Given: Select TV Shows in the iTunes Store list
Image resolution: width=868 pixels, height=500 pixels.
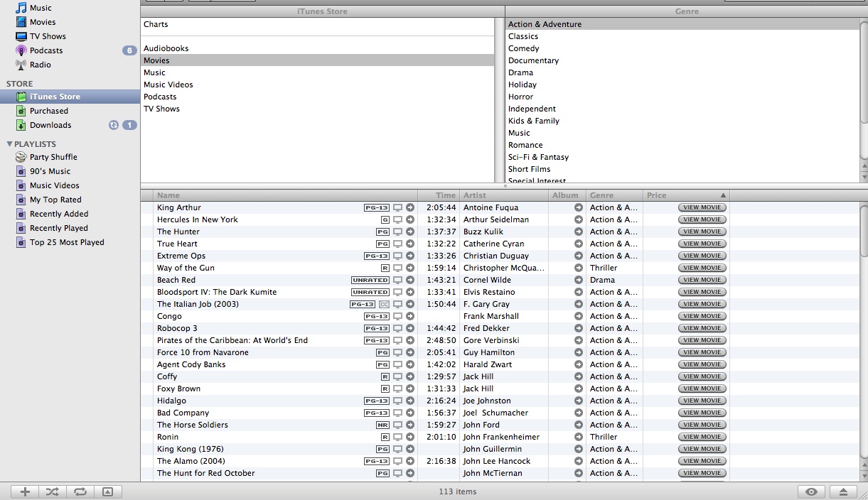Looking at the screenshot, I should (x=317, y=109).
